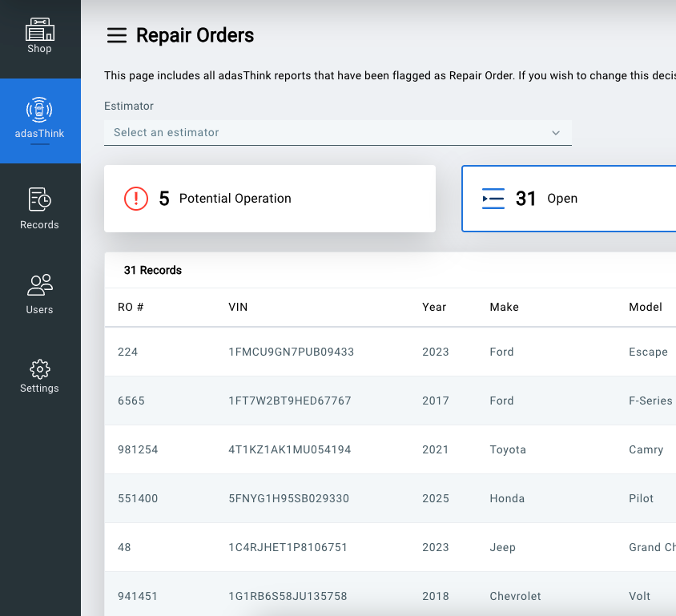Open the Records document-clock icon
Image resolution: width=676 pixels, height=616 pixels.
coord(39,199)
